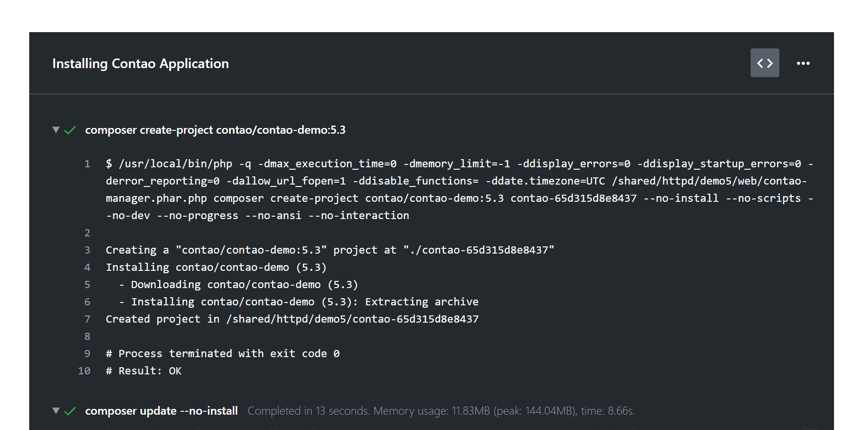Collapse the composer create-project task output

tap(56, 130)
